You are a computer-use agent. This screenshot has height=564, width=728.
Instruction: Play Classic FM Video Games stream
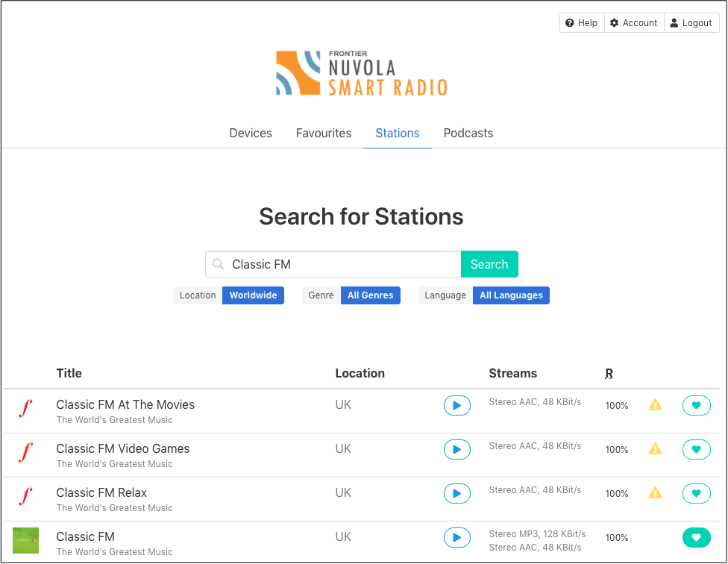click(x=456, y=449)
